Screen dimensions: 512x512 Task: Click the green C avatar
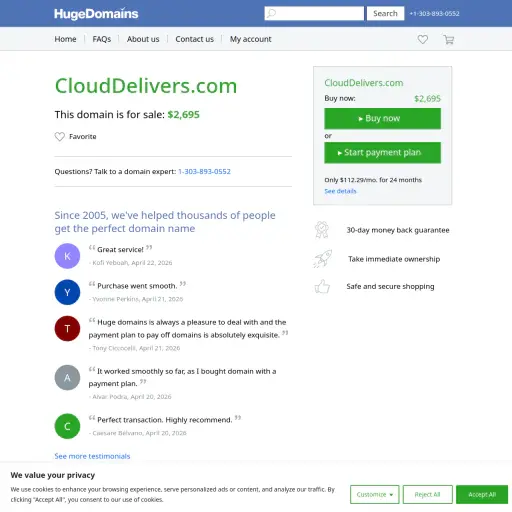[x=67, y=426]
